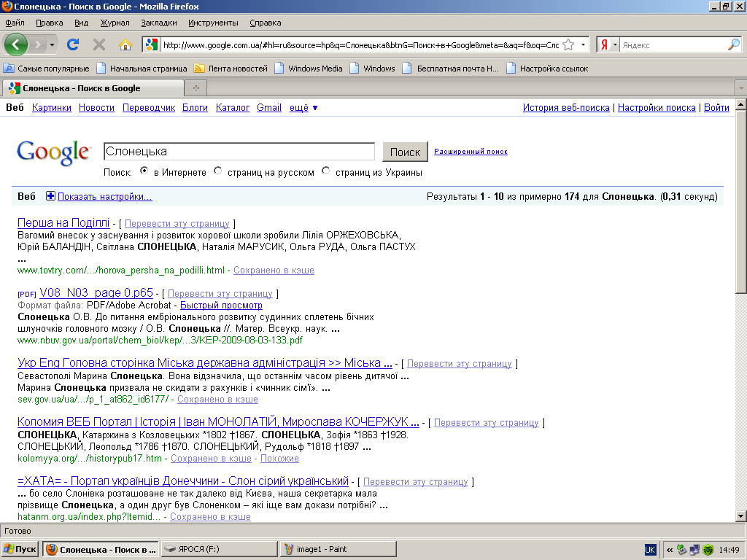Switch to image1 - Paint taskbar window

[x=338, y=549]
